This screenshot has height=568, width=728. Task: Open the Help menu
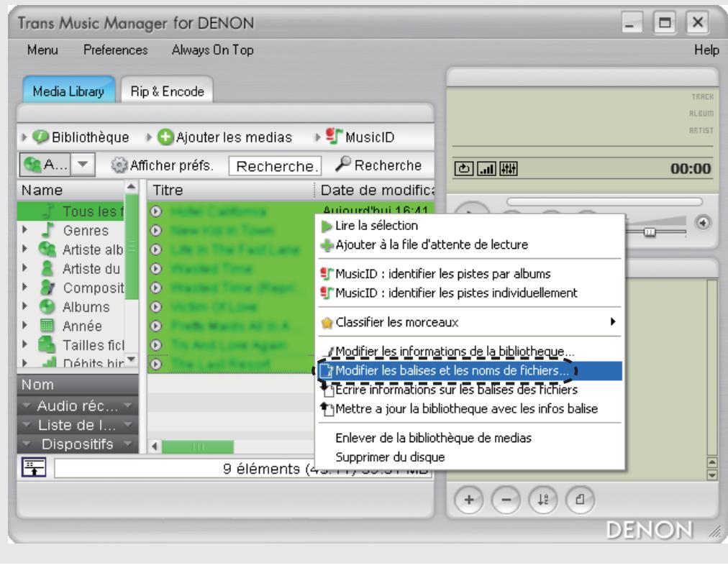pos(706,50)
